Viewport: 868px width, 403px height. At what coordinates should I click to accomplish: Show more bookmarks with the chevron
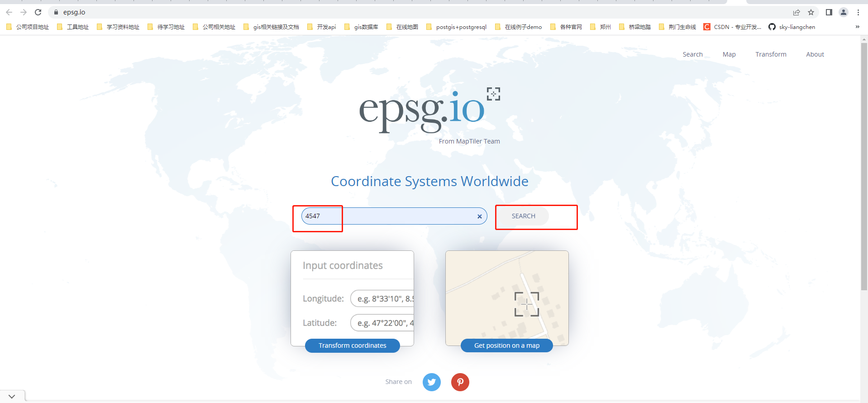tap(857, 27)
